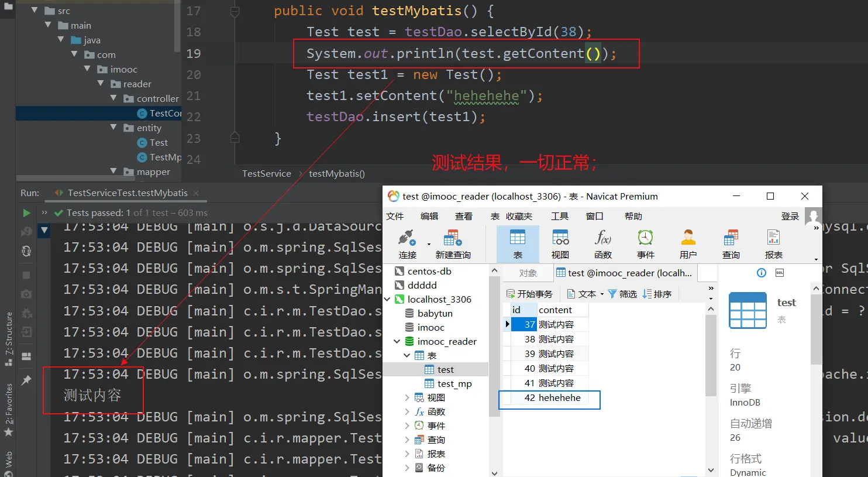868x477 pixels.
Task: Open the 文本 dropdown in table toolbar
Action: coord(585,294)
